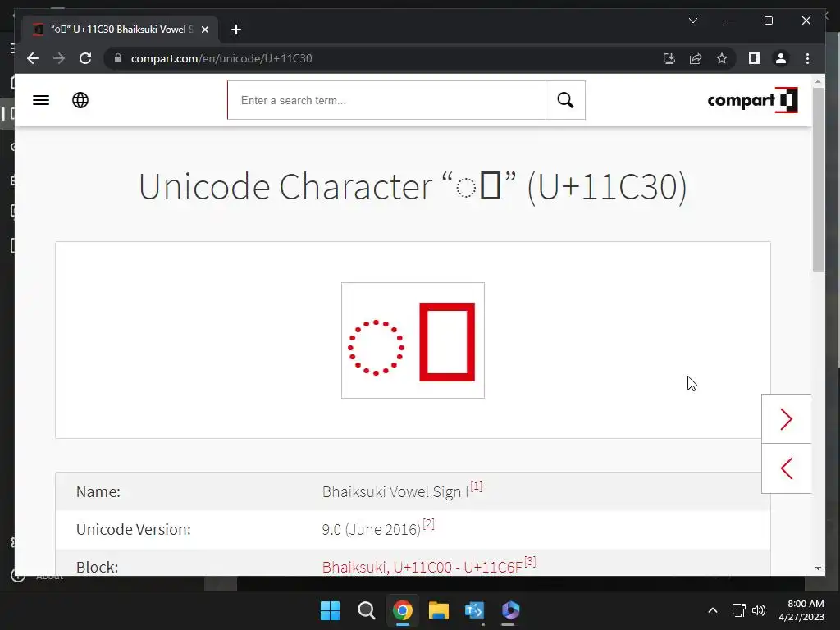The height and width of the screenshot is (630, 840).
Task: Open a new browser tab
Action: click(x=235, y=30)
